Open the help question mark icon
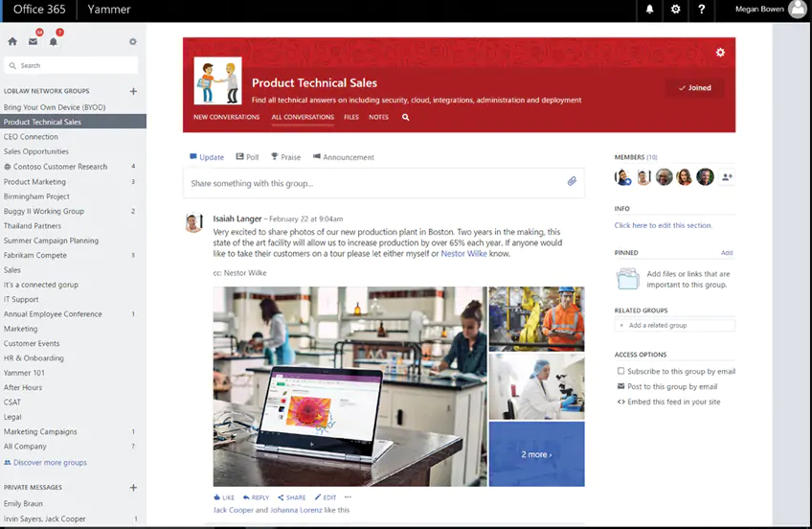This screenshot has height=529, width=812. pos(701,10)
